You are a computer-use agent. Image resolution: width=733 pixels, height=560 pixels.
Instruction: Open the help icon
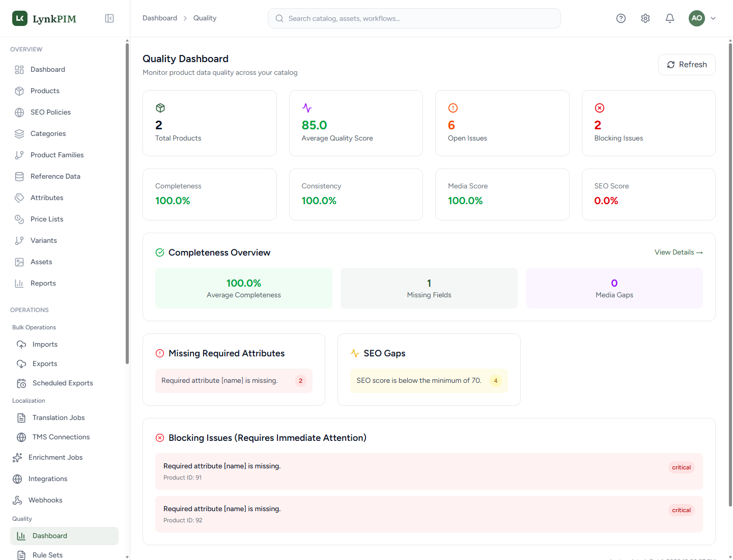621,18
